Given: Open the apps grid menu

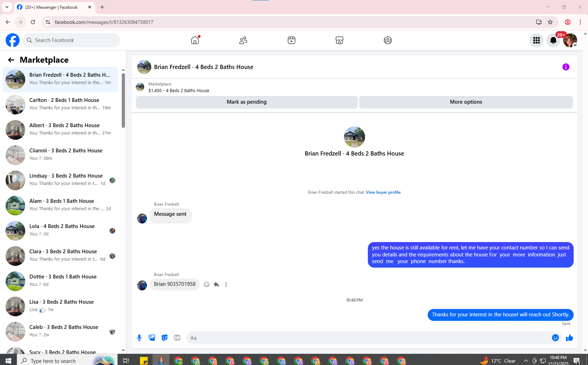Looking at the screenshot, I should [537, 40].
